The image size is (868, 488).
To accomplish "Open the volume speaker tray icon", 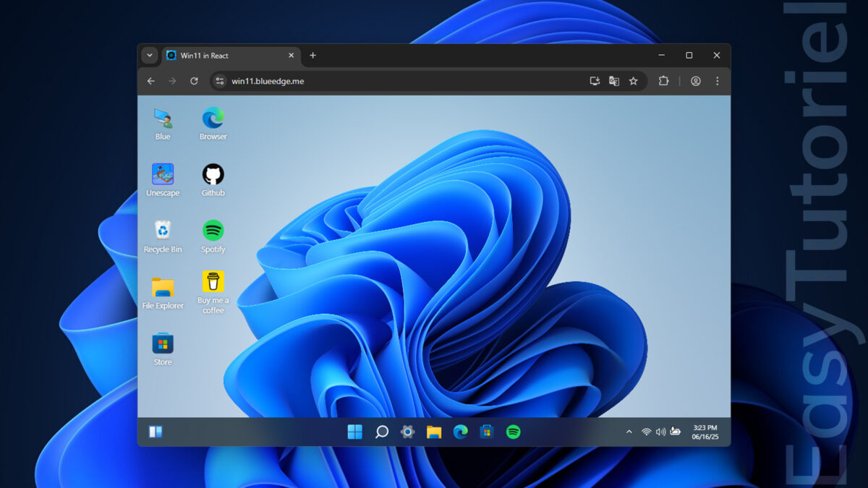I will coord(660,432).
